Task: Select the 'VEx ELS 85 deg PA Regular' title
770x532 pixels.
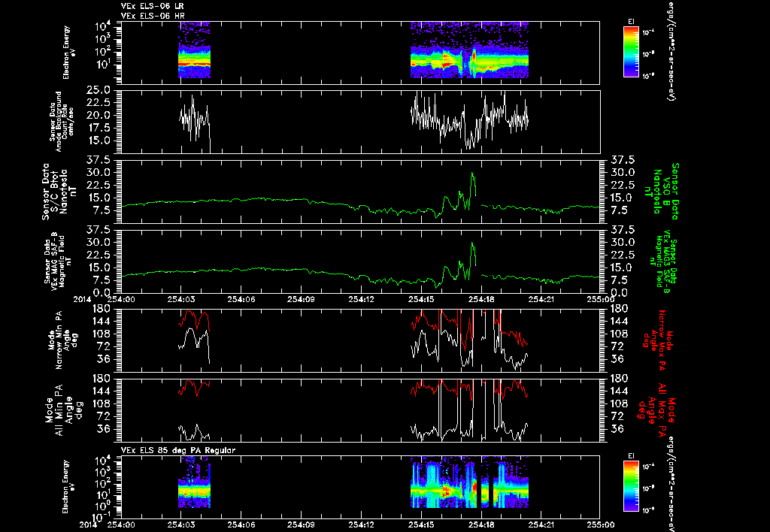Action: pos(178,451)
